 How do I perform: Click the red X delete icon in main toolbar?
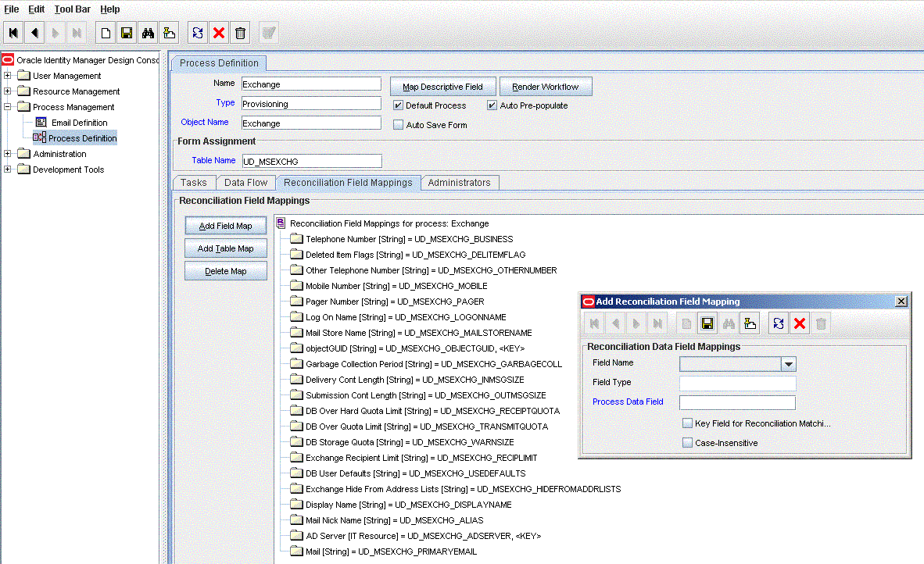point(219,33)
